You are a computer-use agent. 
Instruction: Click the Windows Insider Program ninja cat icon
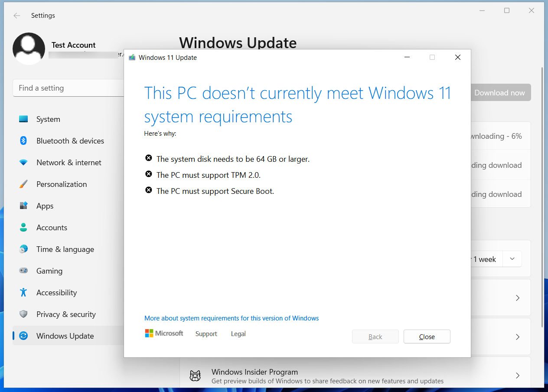[195, 375]
